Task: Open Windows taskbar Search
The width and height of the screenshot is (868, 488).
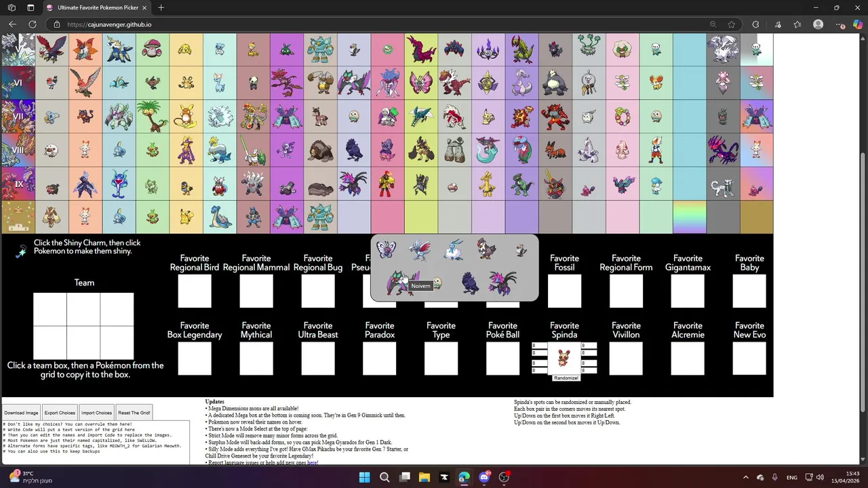Action: 384,477
